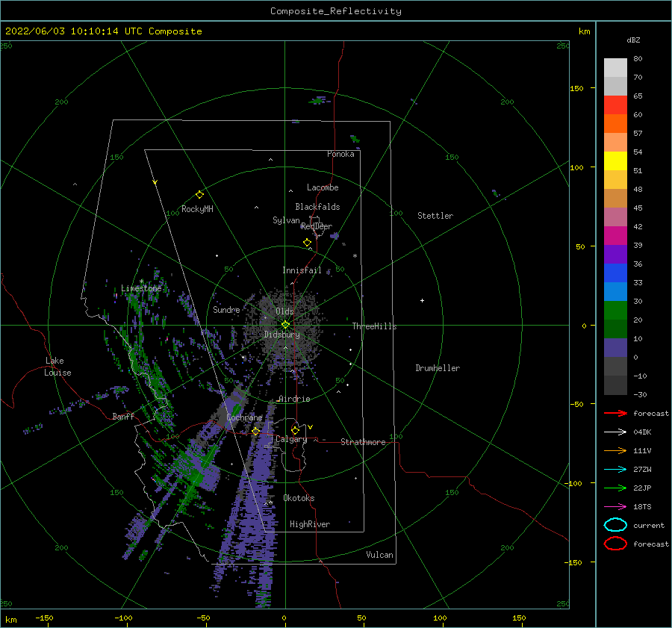Click the Lake Louise label
Screen dimensions: 672x628
click(57, 367)
